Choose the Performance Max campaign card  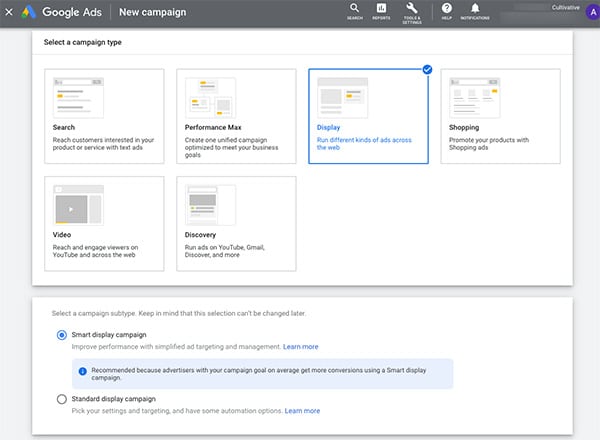(236, 116)
